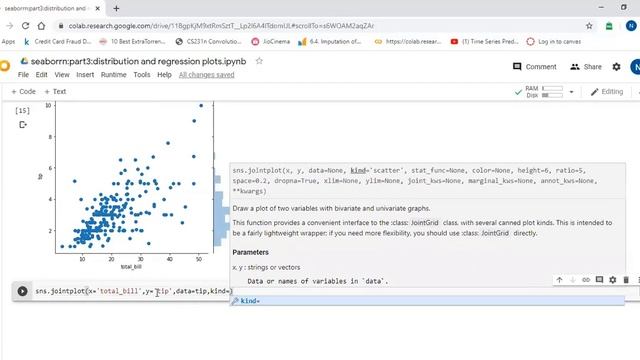The width and height of the screenshot is (640, 360).
Task: Open Apps bookmarks shortcut
Action: 8,42
